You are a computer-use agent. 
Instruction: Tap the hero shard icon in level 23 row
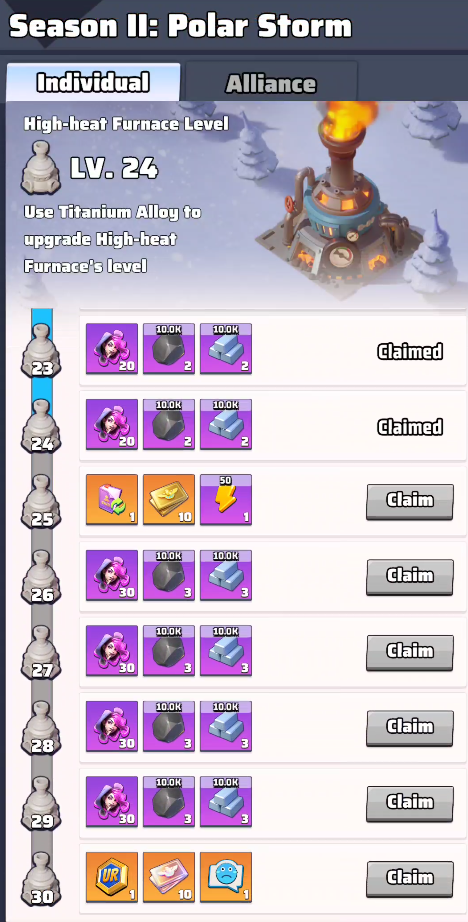tap(112, 349)
